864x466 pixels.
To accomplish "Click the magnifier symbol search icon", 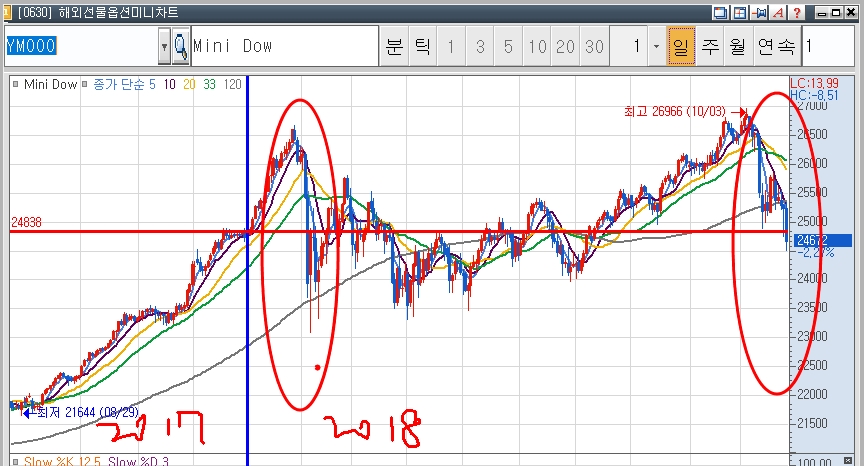I will pyautogui.click(x=180, y=46).
